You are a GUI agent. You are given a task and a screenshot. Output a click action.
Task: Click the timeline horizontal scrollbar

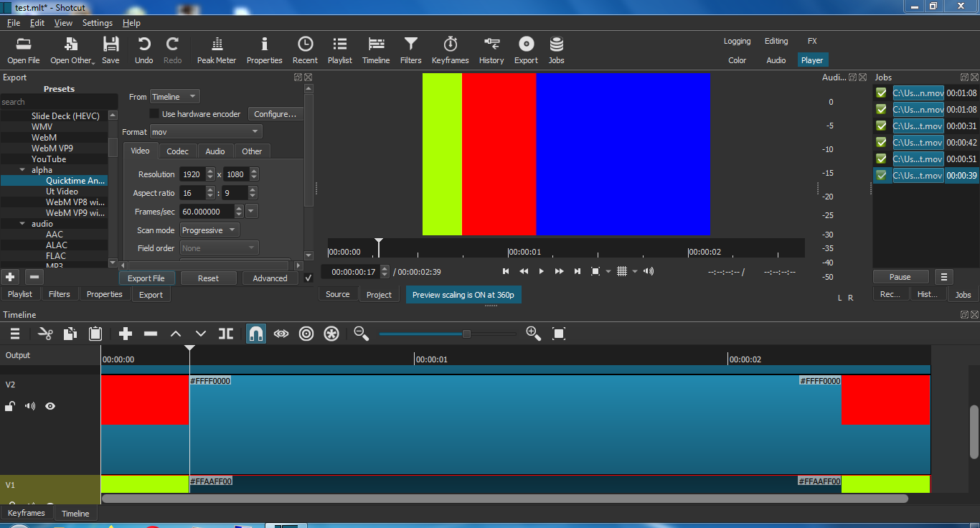coord(505,498)
